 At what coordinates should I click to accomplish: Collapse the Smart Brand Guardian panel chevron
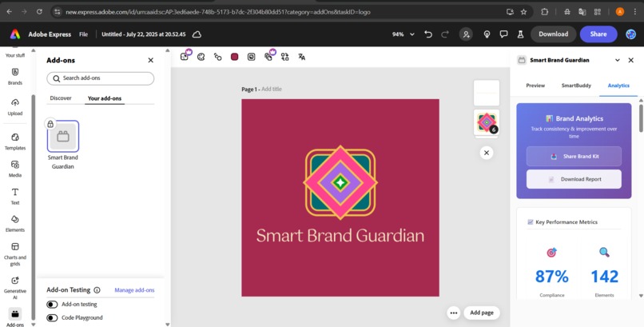[618, 60]
